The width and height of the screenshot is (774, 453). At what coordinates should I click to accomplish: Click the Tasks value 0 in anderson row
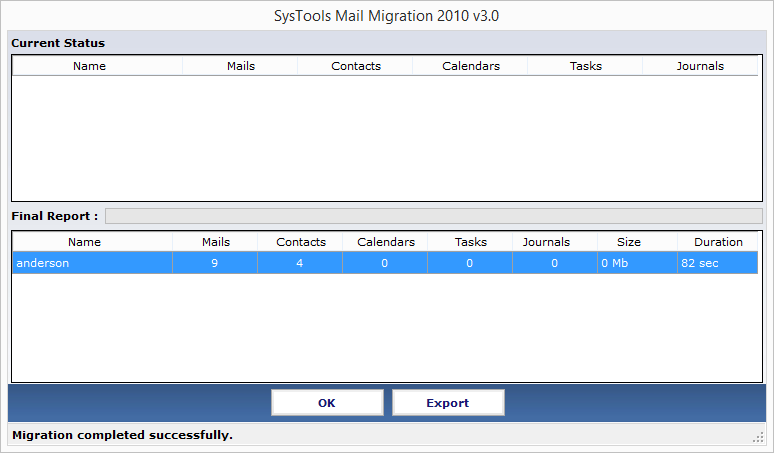(469, 263)
